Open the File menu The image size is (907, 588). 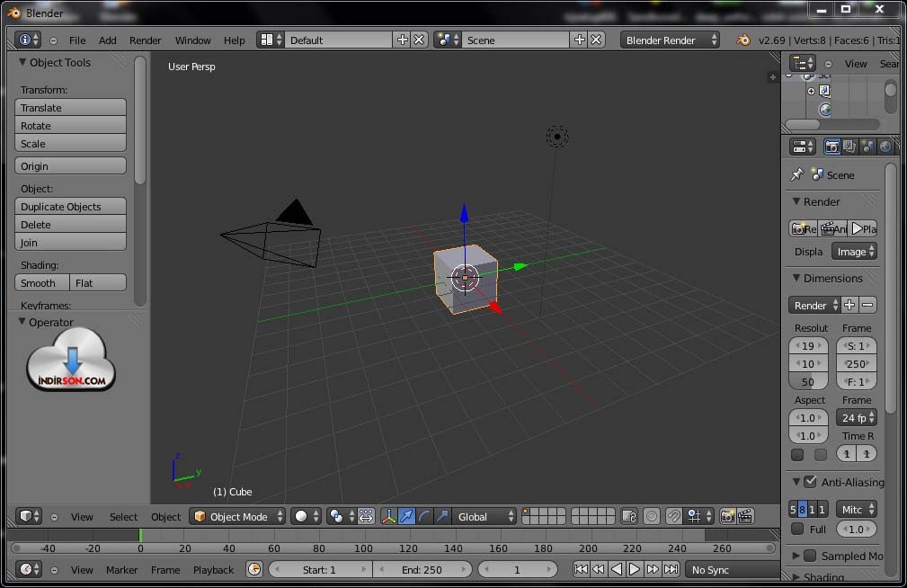77,40
